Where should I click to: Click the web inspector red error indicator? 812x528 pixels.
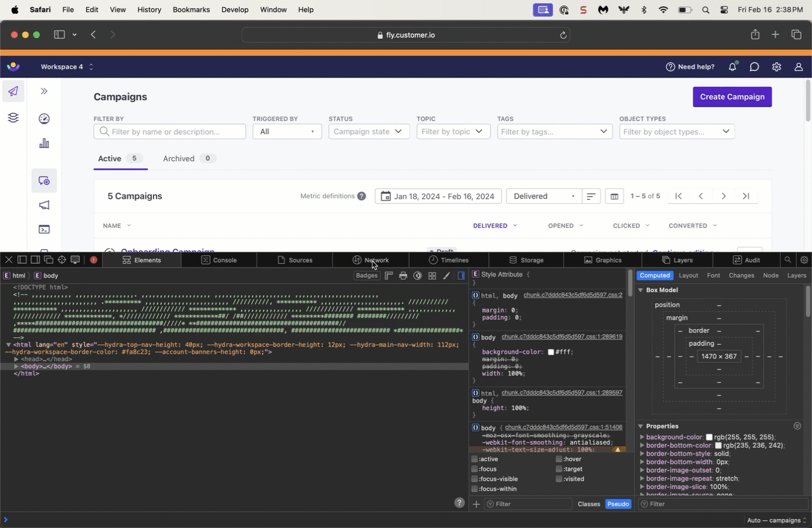93,260
